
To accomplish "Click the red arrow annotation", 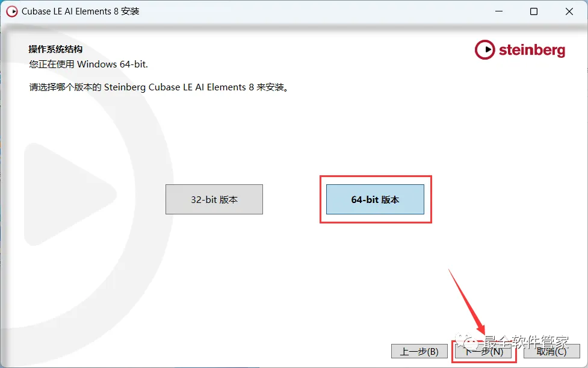I will coord(467,301).
